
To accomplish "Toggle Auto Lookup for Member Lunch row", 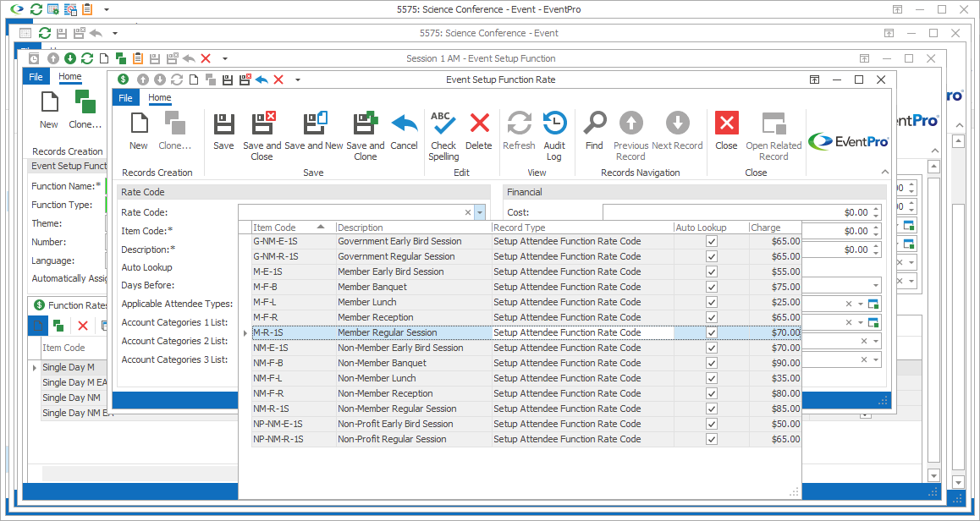I will [x=711, y=302].
